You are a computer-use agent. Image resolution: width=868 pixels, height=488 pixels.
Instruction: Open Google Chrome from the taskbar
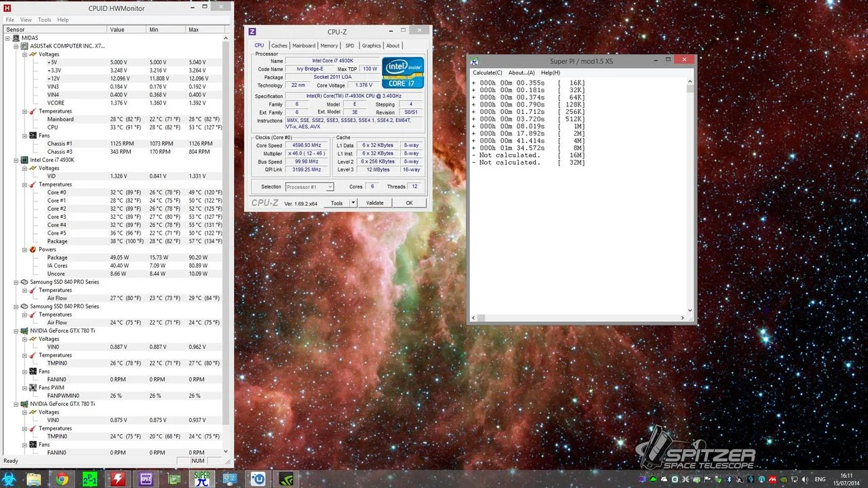click(x=62, y=479)
